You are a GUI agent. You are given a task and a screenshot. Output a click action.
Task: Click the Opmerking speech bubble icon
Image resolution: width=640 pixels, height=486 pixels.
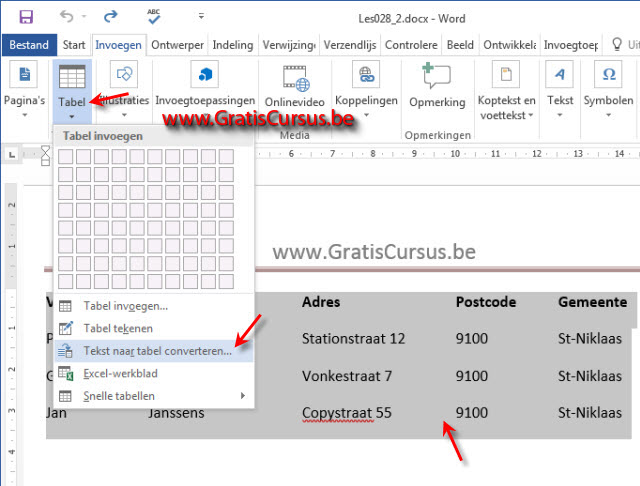coord(436,75)
